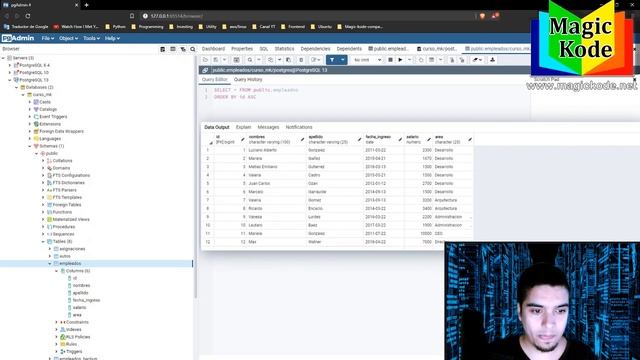The width and height of the screenshot is (640, 360).
Task: Click the connection status link icon
Action: tap(205, 70)
